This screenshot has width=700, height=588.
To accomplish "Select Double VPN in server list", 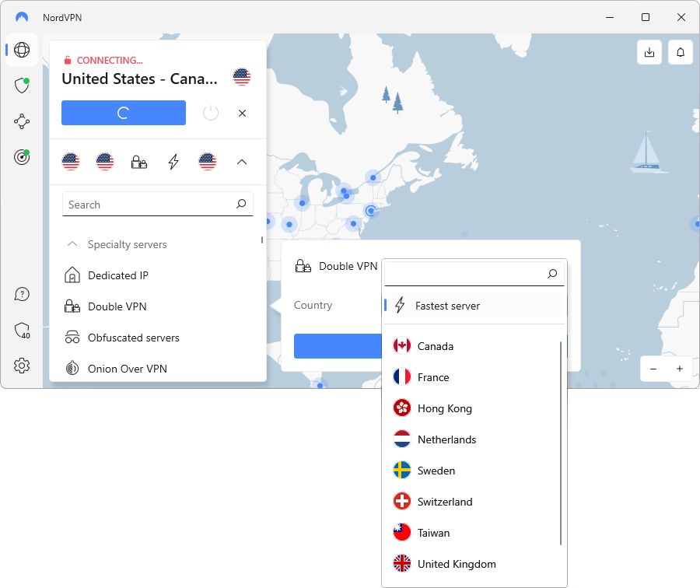I will (158, 306).
